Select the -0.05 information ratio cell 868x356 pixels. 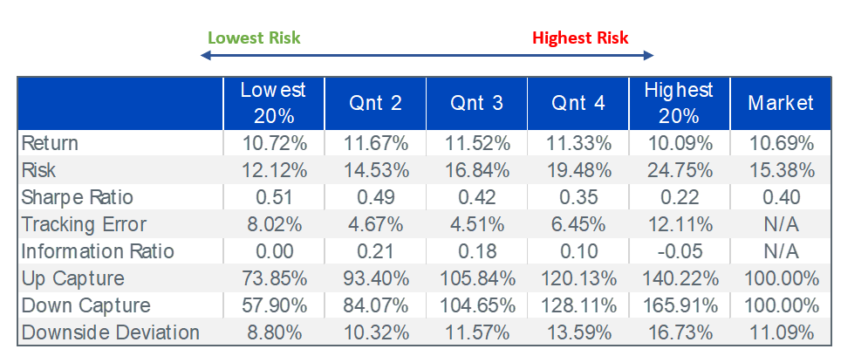point(680,251)
